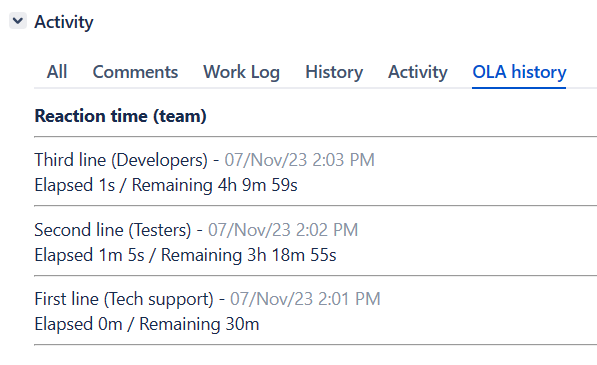This screenshot has width=597, height=365.
Task: Click the 07/Nov/23 2:01 PM timestamp
Action: click(x=305, y=299)
